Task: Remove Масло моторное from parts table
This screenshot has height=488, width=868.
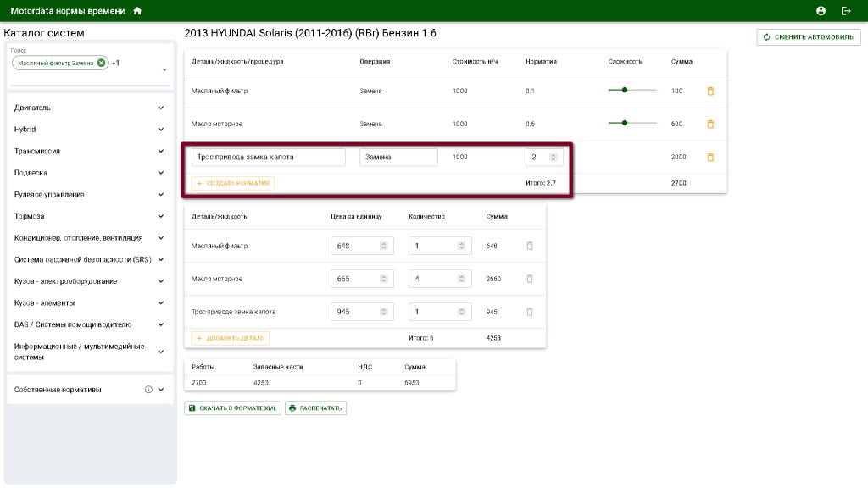Action: (x=530, y=279)
